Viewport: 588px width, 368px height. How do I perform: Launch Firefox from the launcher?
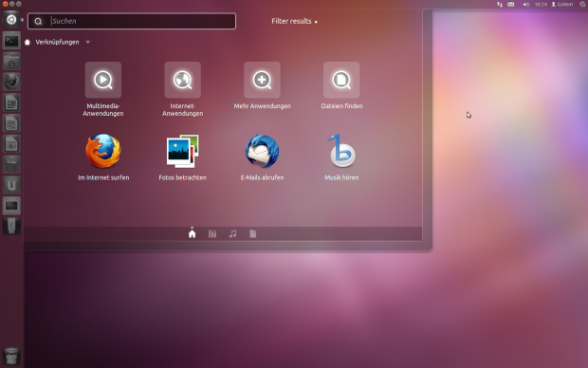[11, 82]
